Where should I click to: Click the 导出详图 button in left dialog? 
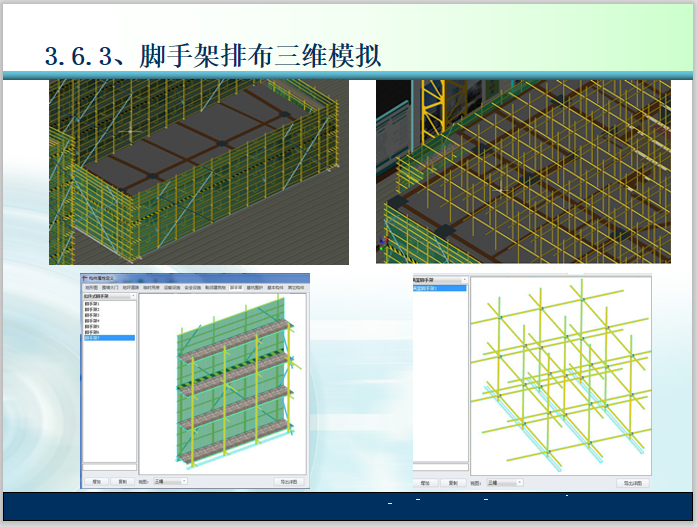coord(290,481)
